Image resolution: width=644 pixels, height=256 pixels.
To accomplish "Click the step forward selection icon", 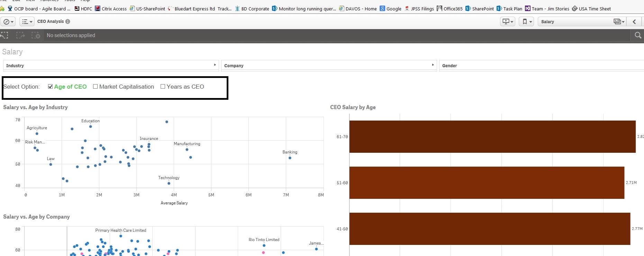I will click(x=20, y=35).
